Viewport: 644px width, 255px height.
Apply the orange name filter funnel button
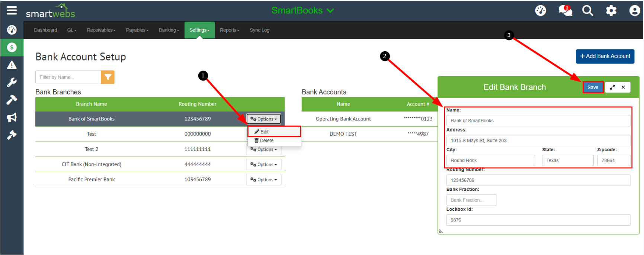tap(108, 77)
